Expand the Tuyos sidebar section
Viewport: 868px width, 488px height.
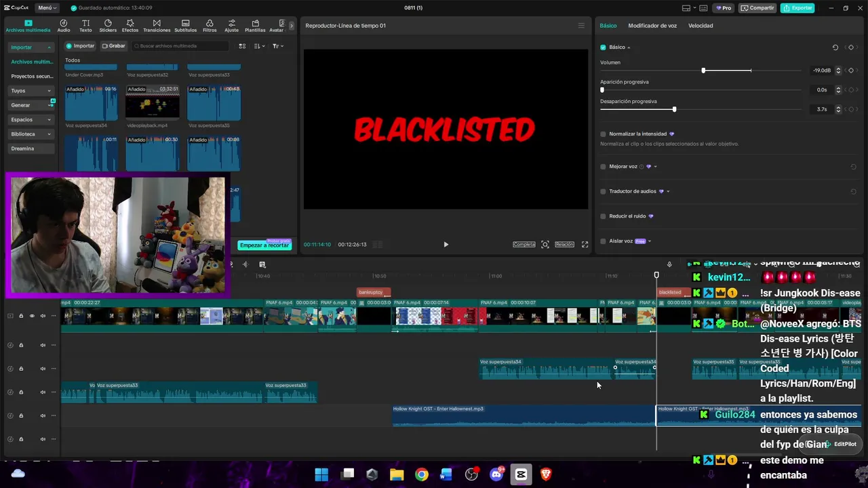click(49, 91)
